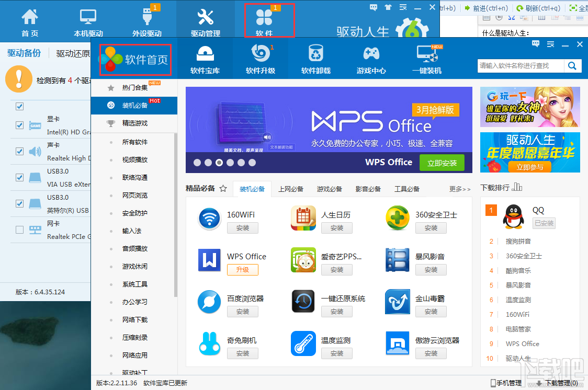Open 热门合集 in the sidebar
This screenshot has width=588, height=390.
point(134,88)
